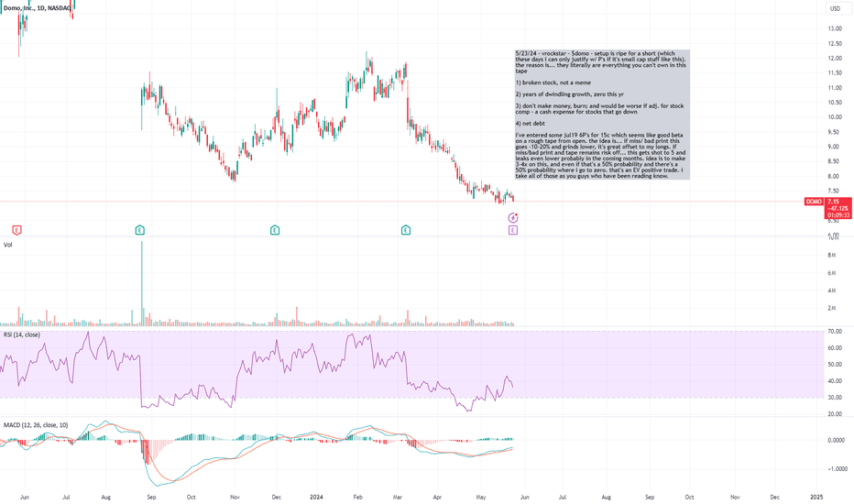The width and height of the screenshot is (854, 504).
Task: Click the 2025 label on the time axis
Action: tap(816, 497)
